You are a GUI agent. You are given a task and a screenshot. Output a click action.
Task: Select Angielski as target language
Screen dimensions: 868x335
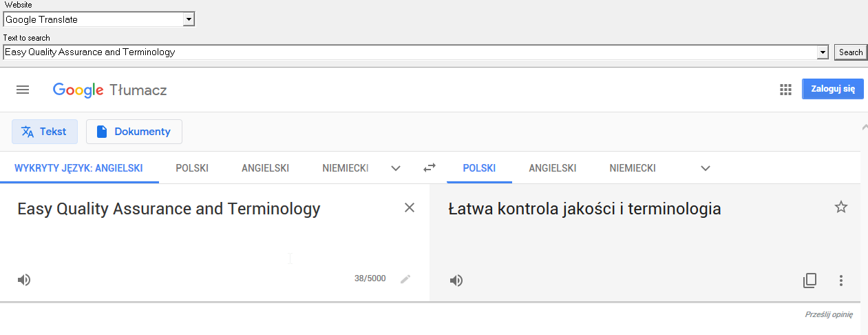point(553,168)
